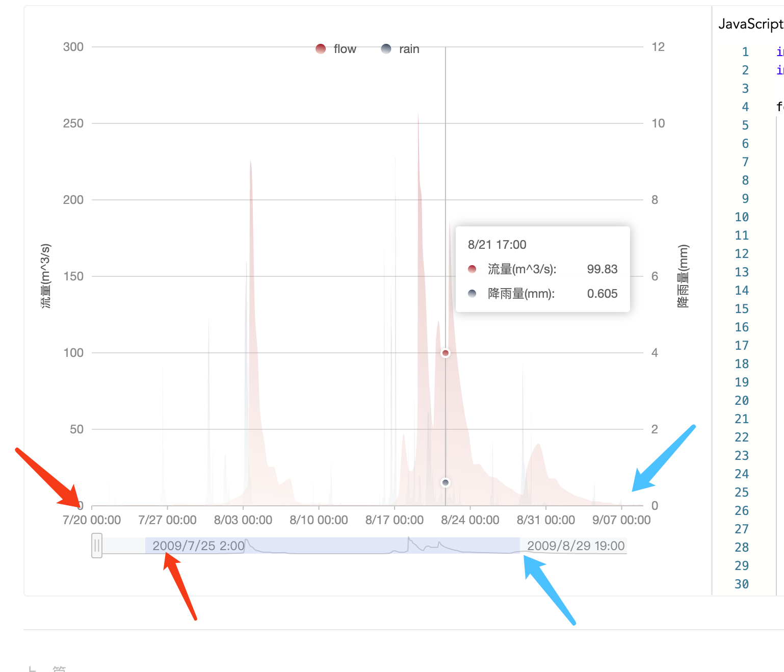Click the 2009/7/25 2:00 date label on slider
Viewport: 784px width, 672px height.
point(198,546)
